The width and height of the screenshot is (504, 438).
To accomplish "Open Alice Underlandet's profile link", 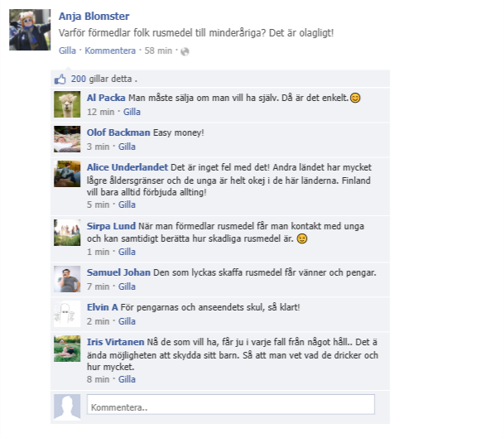I will [127, 167].
